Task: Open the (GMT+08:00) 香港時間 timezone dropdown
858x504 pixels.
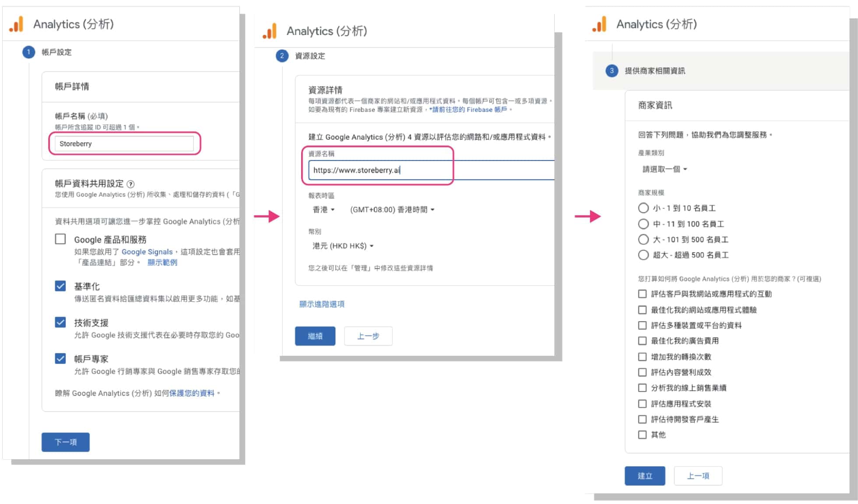Action: (392, 210)
